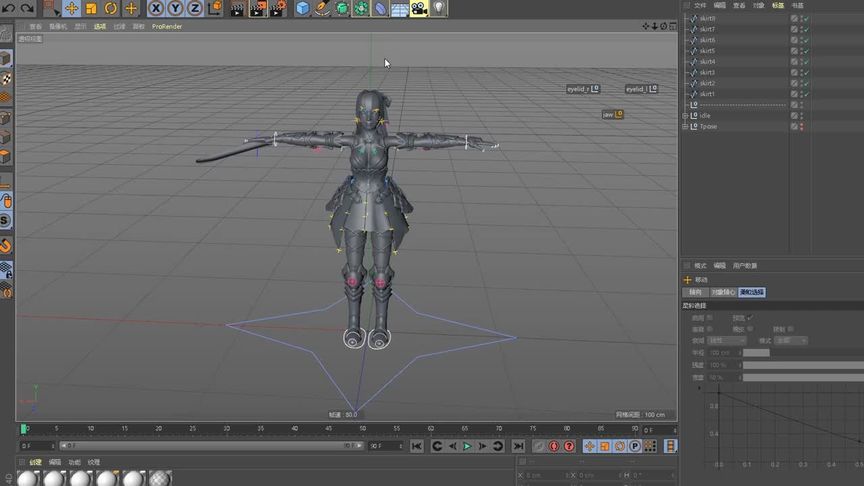Image resolution: width=864 pixels, height=486 pixels.
Task: Open the Spline Pen tool
Action: point(322,8)
